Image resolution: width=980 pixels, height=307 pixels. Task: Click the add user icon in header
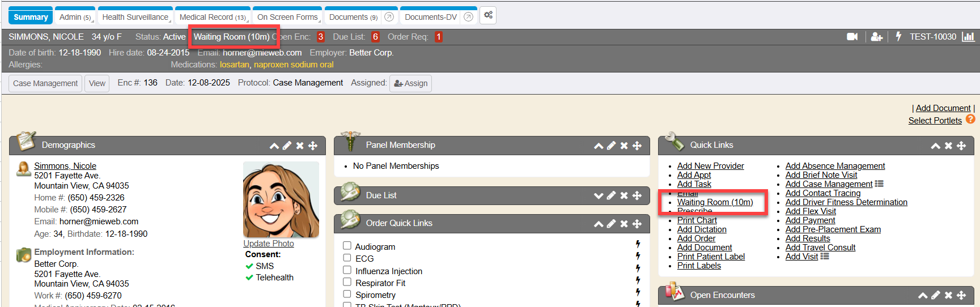click(x=876, y=37)
